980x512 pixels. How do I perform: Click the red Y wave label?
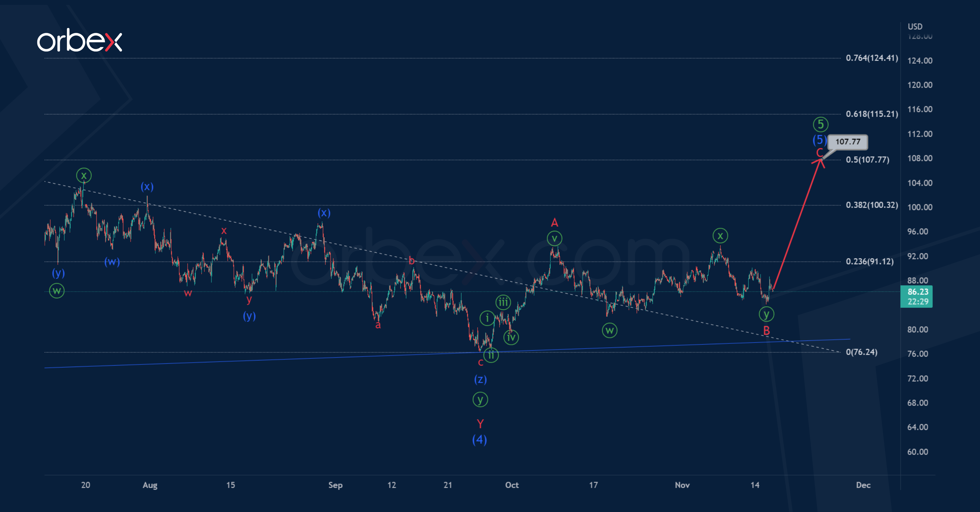[x=480, y=423]
